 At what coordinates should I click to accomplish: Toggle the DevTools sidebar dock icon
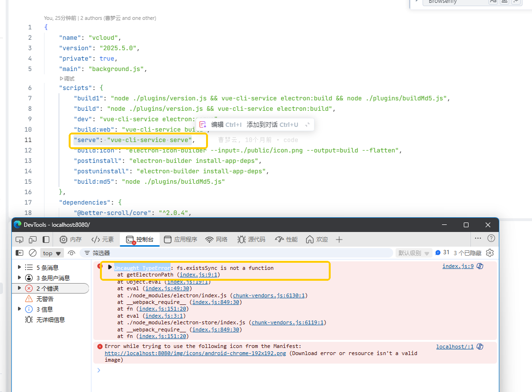pyautogui.click(x=46, y=240)
